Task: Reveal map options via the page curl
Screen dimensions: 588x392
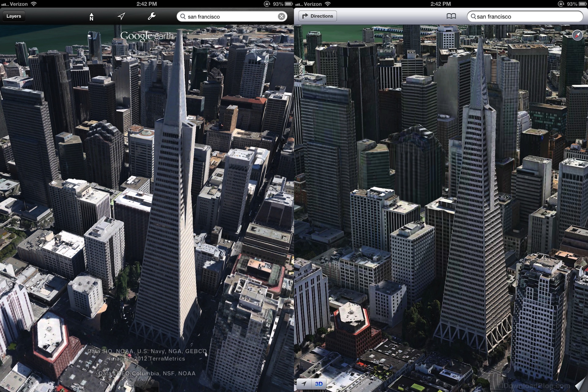Action: click(580, 384)
